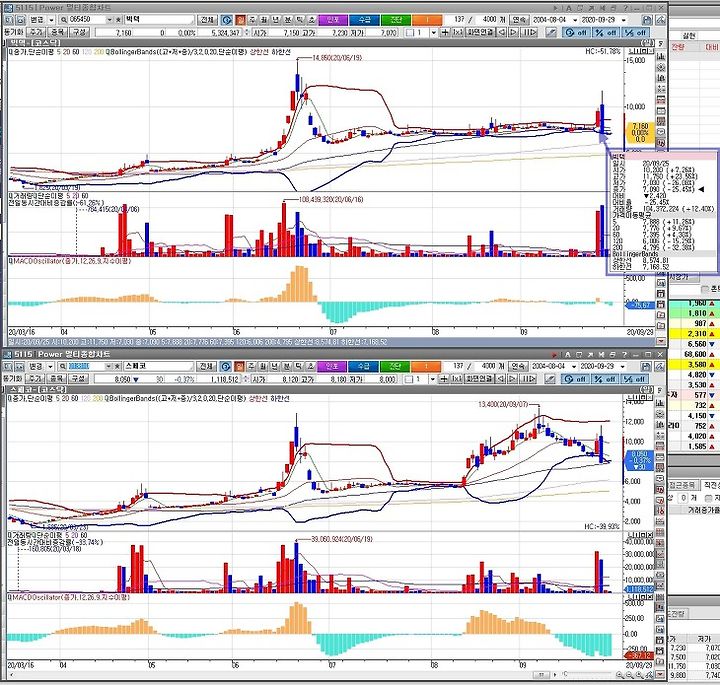Image resolution: width=720 pixels, height=685 pixels.
Task: Tick the checkbox before the '1' combo in bottom chart
Action: 409,379
